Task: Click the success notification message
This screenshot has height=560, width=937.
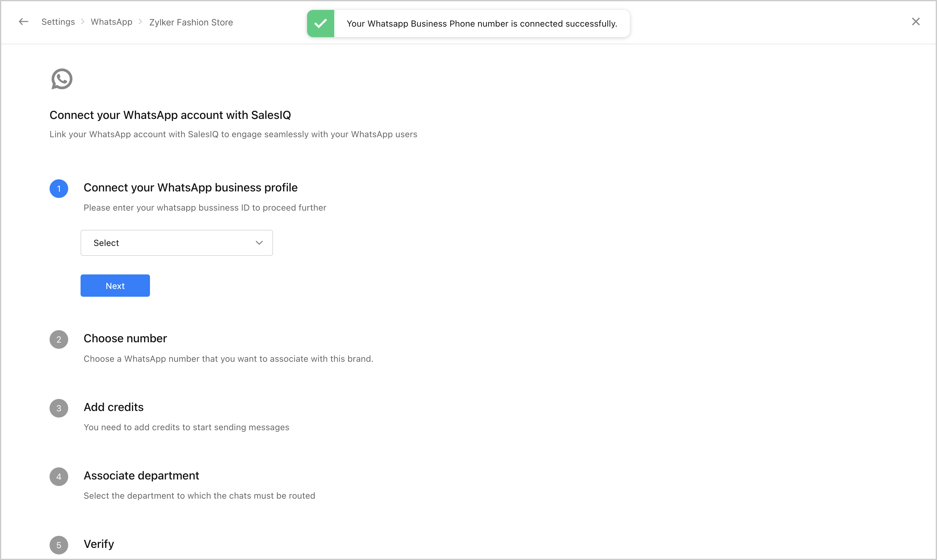Action: [482, 24]
